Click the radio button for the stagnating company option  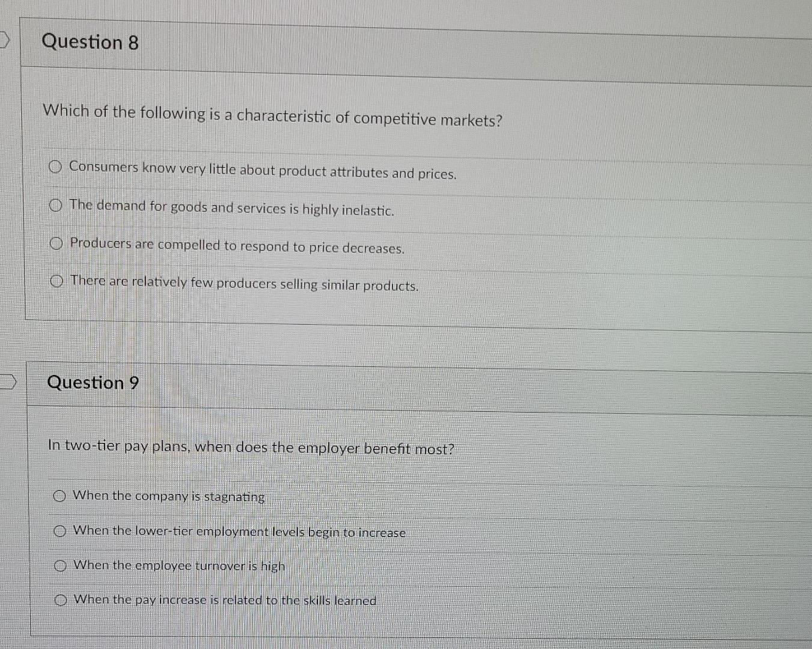click(60, 495)
